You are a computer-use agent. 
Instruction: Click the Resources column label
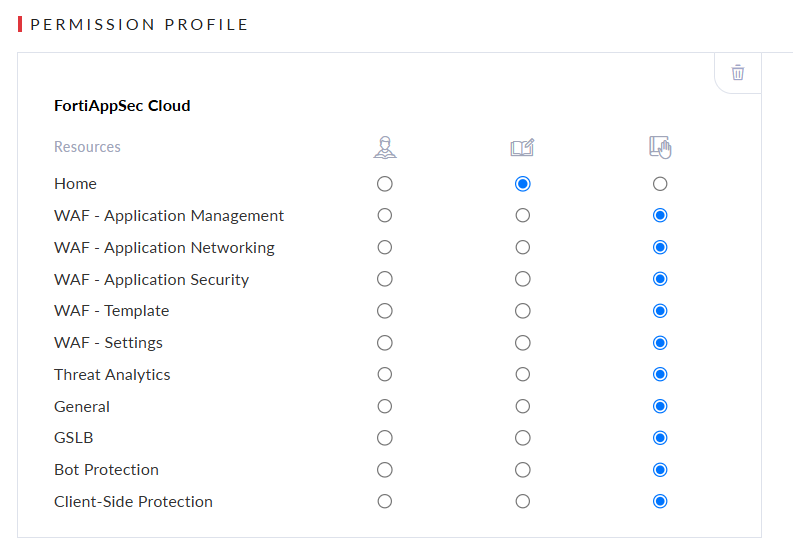(x=87, y=147)
